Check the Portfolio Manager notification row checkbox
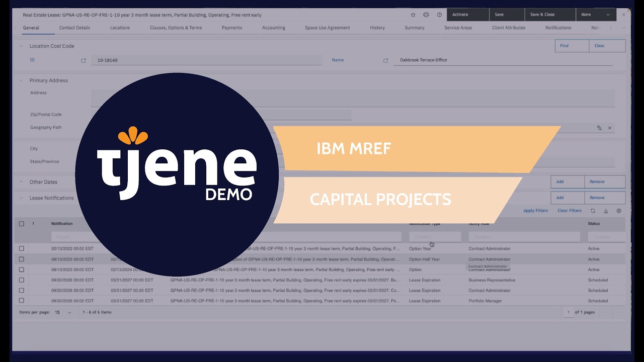Image resolution: width=644 pixels, height=362 pixels. pos(22,301)
